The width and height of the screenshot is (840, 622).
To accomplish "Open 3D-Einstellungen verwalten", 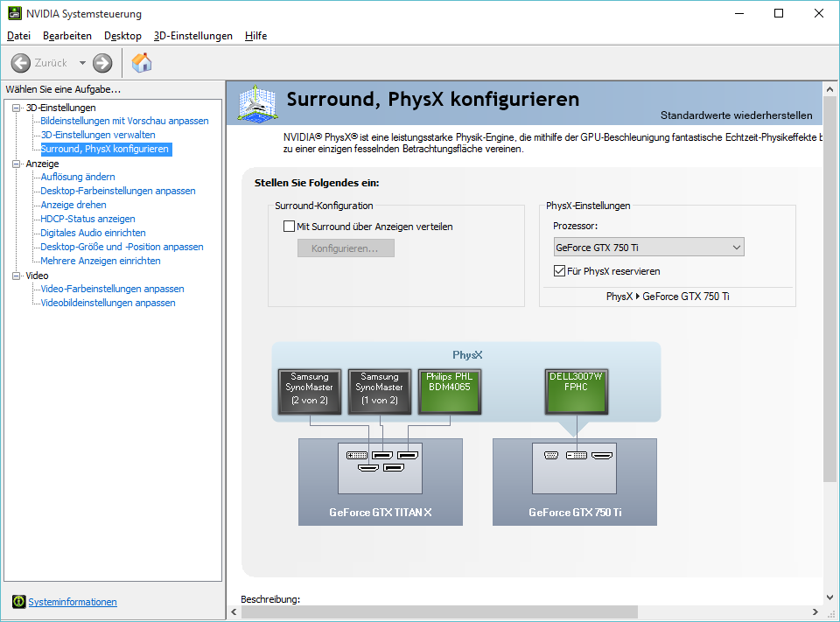I will (98, 135).
